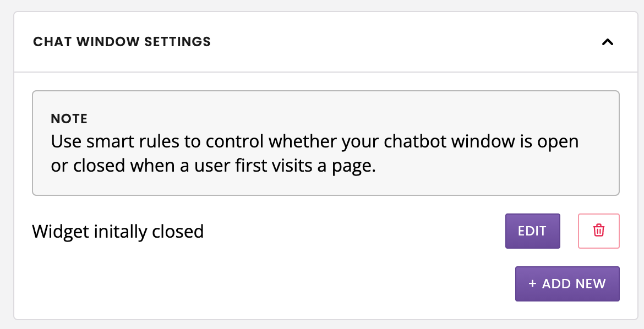Add a new smart rule
644x329 pixels.
(567, 284)
